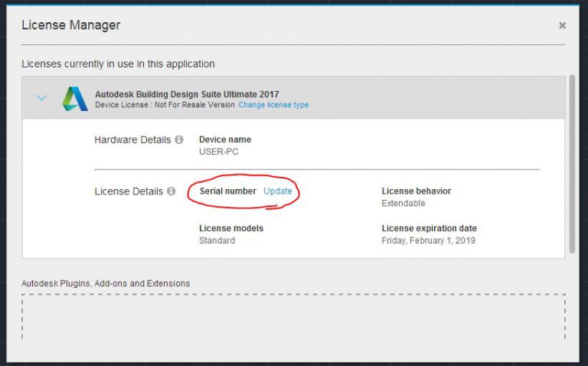Click the Hardware Details label
Viewport: 588px width, 366px height.
pyautogui.click(x=132, y=140)
